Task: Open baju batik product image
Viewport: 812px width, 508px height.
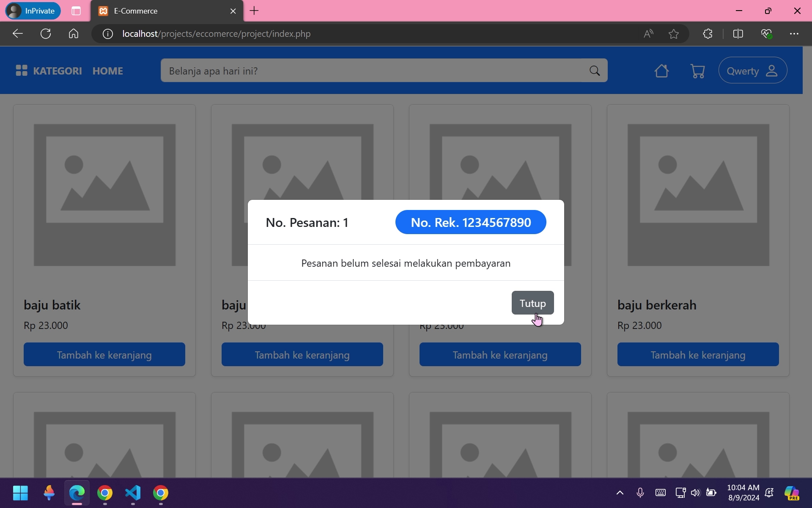Action: [104, 195]
